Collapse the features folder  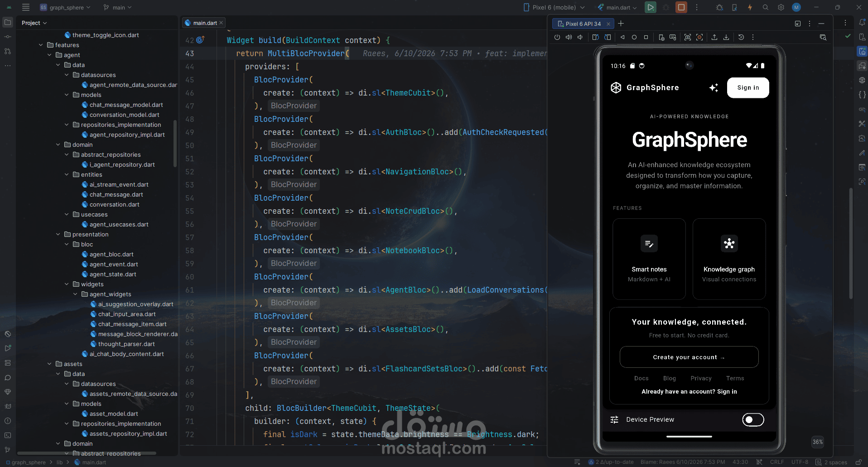[x=41, y=45]
